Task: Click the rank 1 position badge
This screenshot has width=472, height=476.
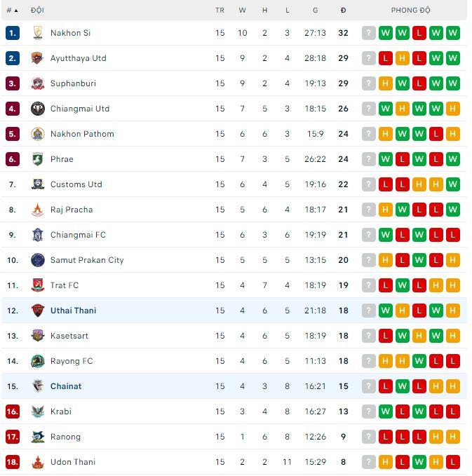Action: click(x=12, y=33)
